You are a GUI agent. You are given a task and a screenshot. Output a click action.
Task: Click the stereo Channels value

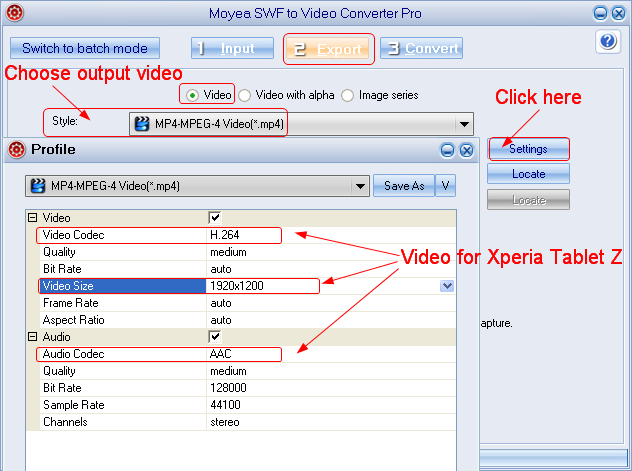pyautogui.click(x=225, y=422)
